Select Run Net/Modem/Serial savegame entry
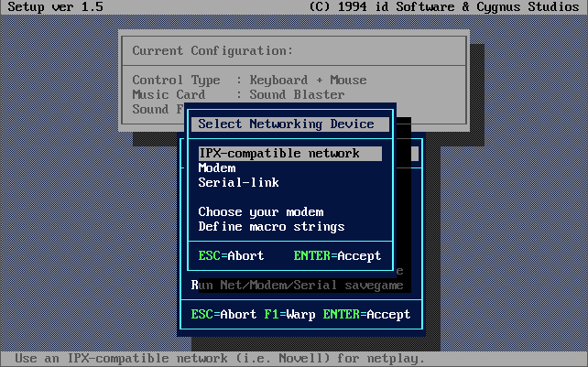Screen dimensions: 588x367 point(297,286)
